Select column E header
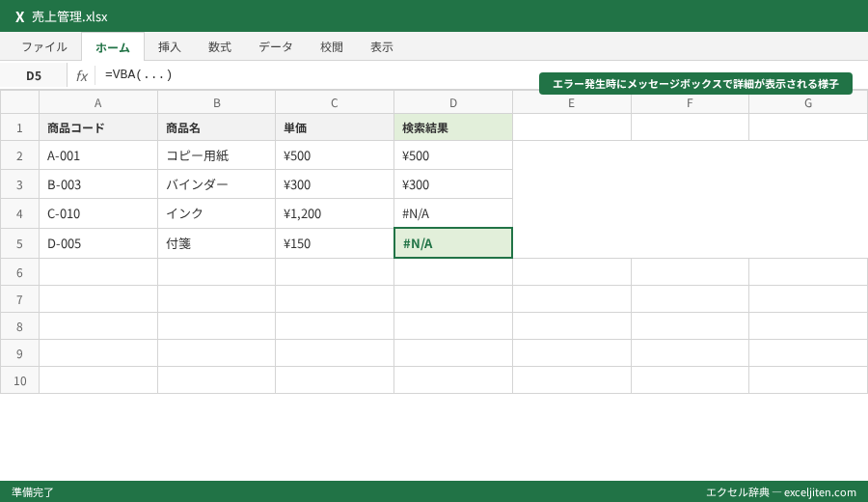 click(x=571, y=102)
